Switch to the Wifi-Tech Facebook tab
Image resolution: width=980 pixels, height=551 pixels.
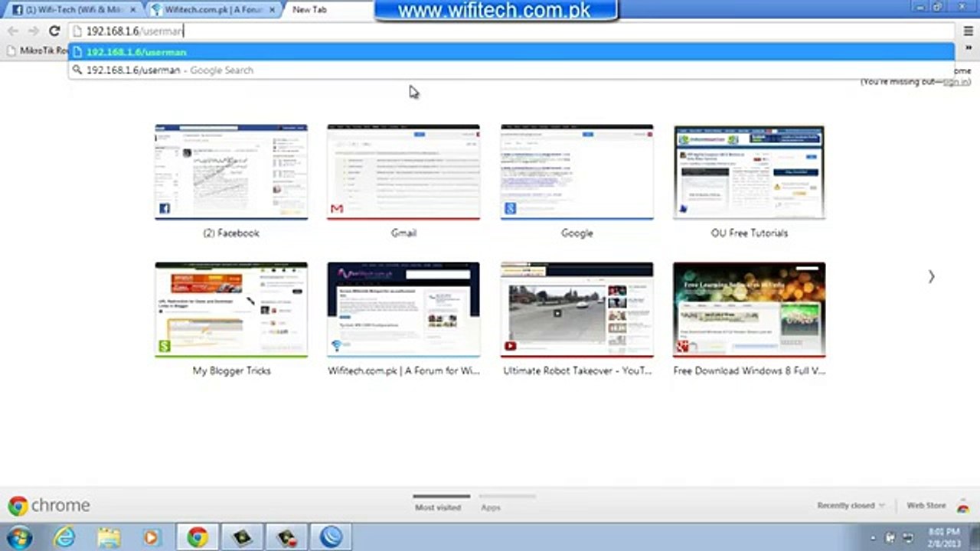coord(73,10)
